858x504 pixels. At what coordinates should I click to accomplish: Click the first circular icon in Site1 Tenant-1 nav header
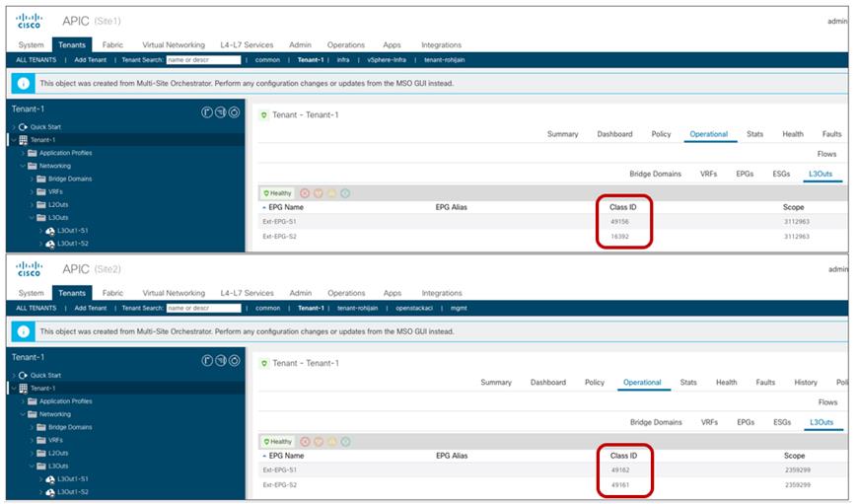click(x=207, y=112)
